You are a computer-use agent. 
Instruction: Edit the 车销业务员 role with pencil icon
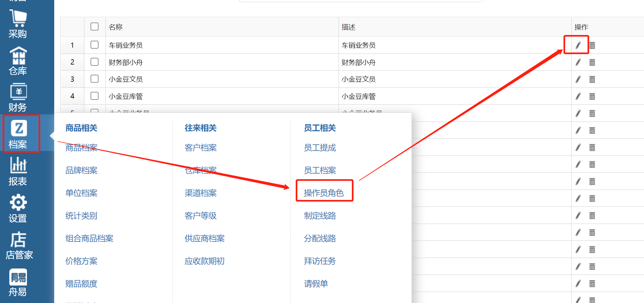(x=578, y=45)
